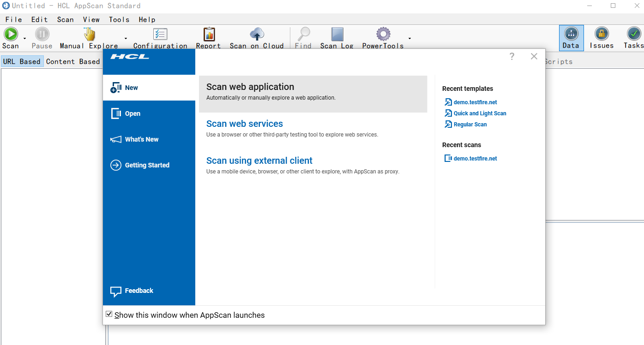Select the URL Based tab
Image resolution: width=644 pixels, height=345 pixels.
(x=22, y=61)
